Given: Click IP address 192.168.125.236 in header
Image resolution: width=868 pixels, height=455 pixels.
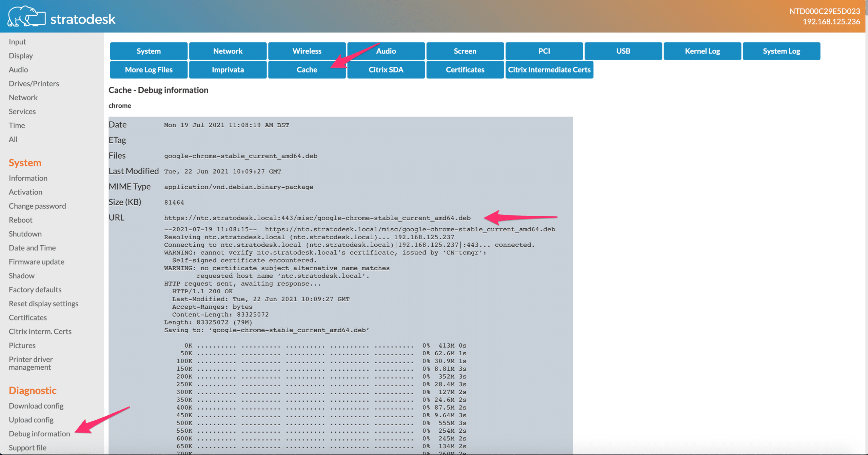Looking at the screenshot, I should coord(831,22).
